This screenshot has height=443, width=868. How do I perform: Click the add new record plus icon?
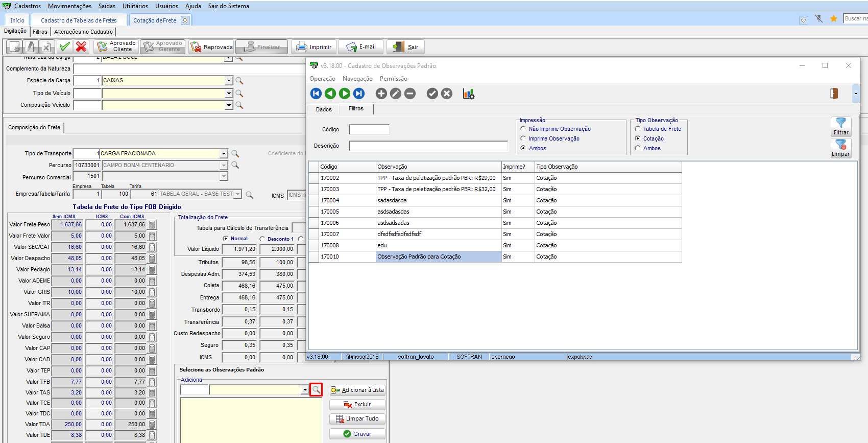pos(381,94)
